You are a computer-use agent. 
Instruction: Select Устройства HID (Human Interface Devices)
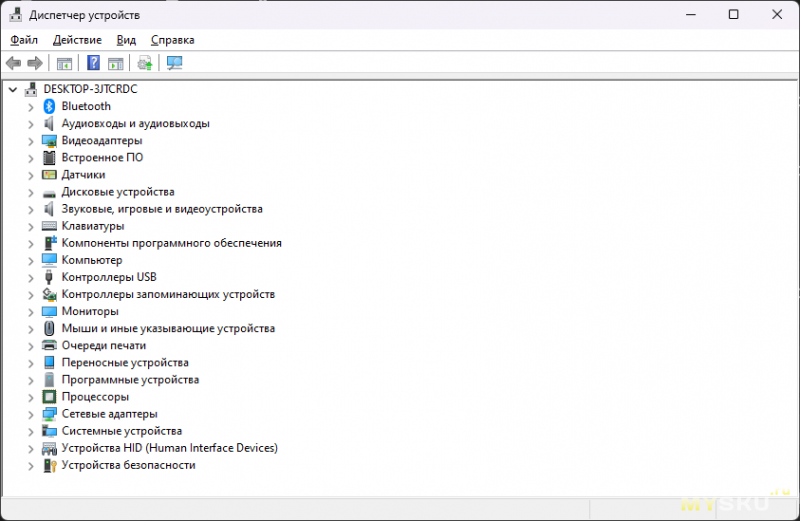[x=170, y=448]
